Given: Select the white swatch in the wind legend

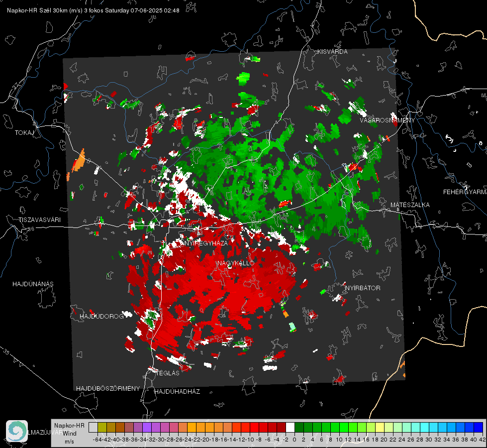Looking at the screenshot, I should (x=290, y=427).
